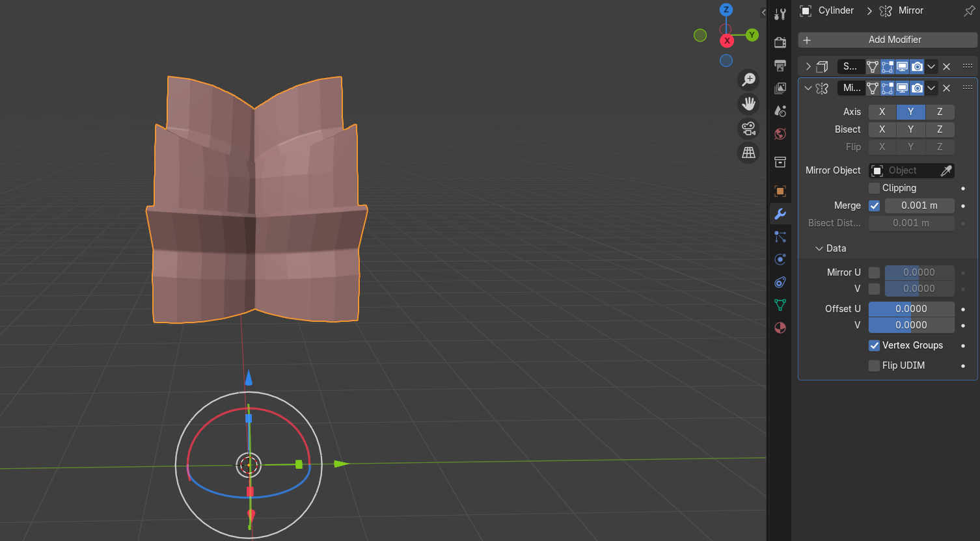Viewport: 980px width, 541px height.
Task: Toggle On Cage for Mirror modifier
Action: 873,88
